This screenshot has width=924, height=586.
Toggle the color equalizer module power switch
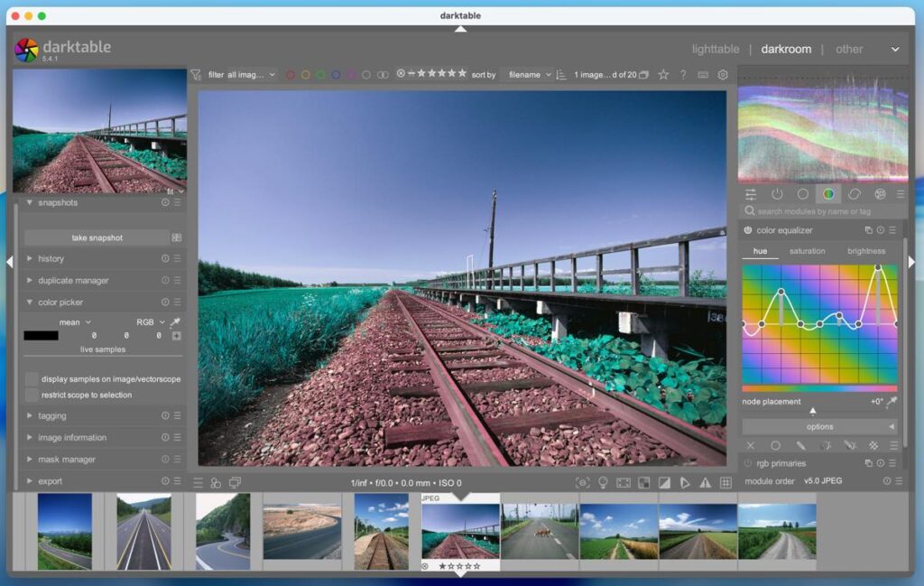tap(748, 231)
